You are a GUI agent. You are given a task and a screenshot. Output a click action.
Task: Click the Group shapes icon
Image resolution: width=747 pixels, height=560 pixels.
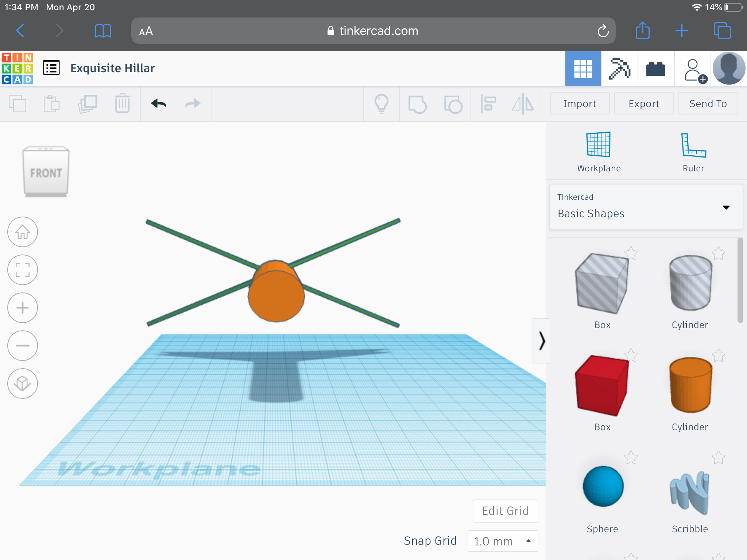(417, 104)
